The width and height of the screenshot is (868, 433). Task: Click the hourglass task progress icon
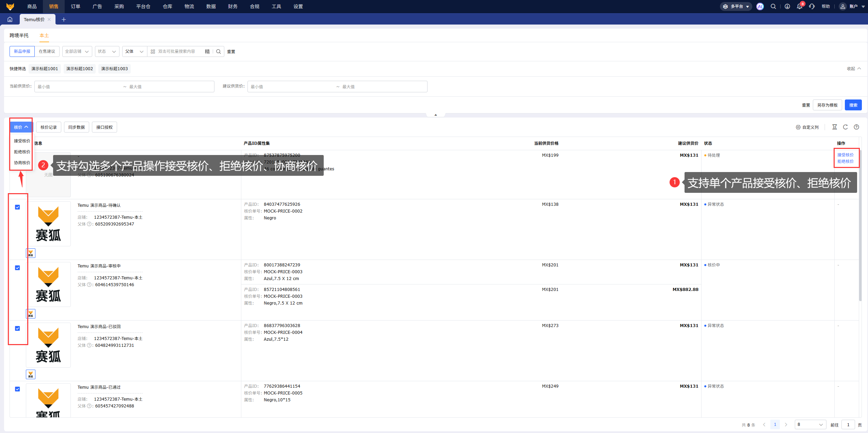click(x=834, y=127)
